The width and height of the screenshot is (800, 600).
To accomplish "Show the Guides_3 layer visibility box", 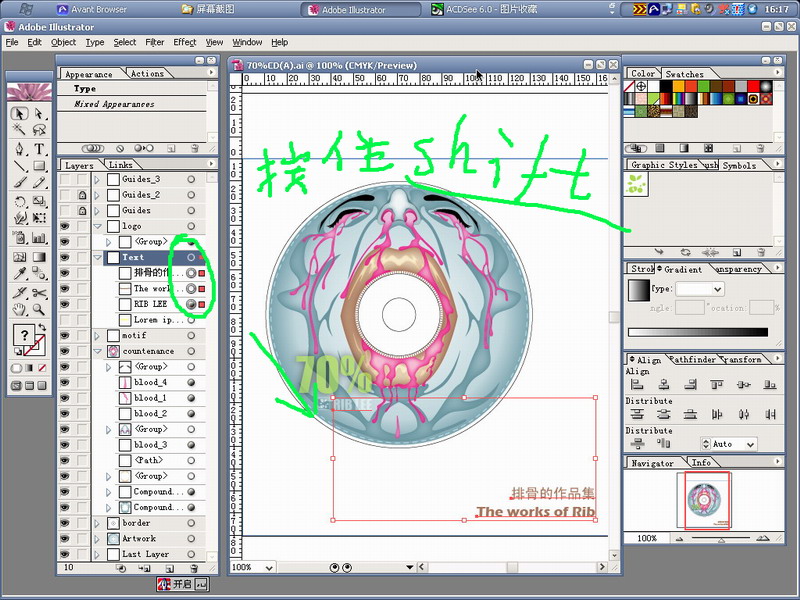I will point(65,179).
